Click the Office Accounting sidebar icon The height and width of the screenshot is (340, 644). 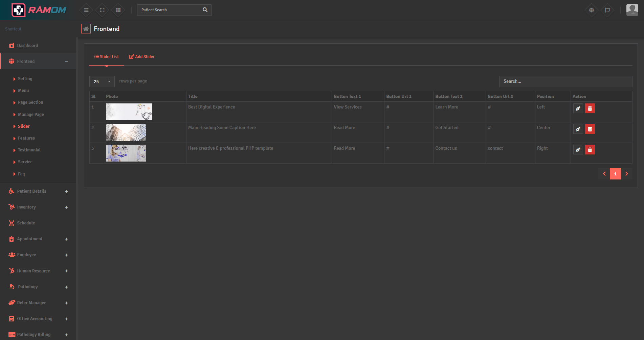(12, 318)
